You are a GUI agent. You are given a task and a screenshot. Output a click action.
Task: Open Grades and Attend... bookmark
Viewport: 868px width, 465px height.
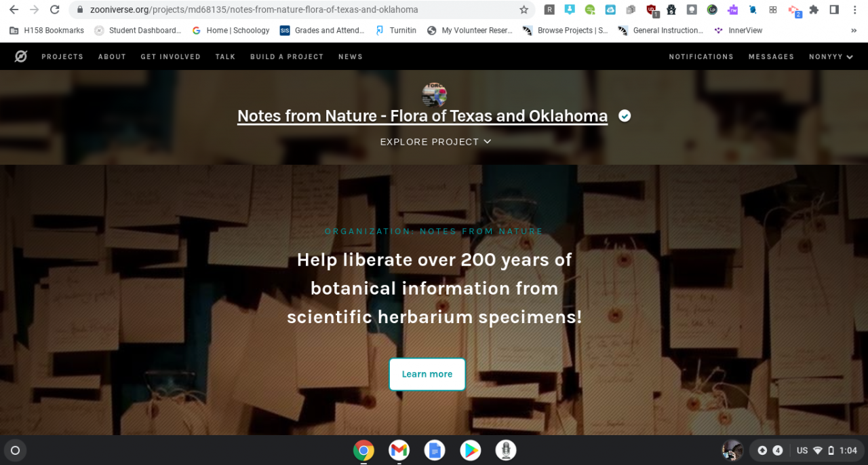[322, 31]
